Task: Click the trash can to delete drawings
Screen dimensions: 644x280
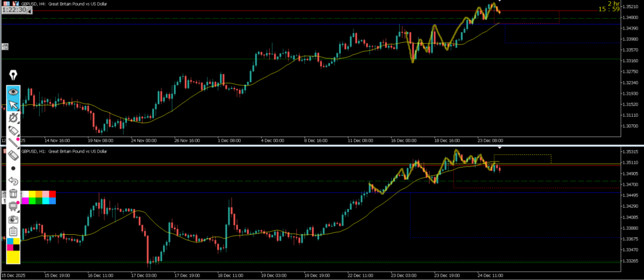Action: click(x=13, y=193)
